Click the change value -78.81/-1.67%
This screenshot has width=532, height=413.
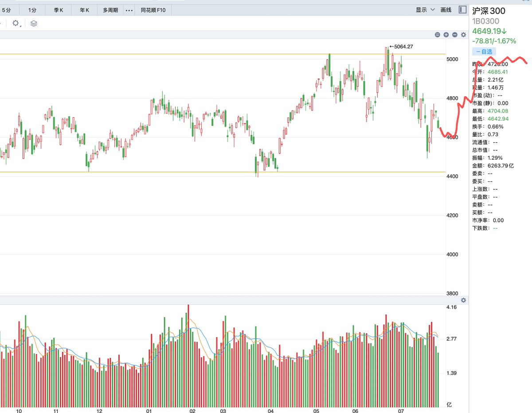tap(494, 41)
